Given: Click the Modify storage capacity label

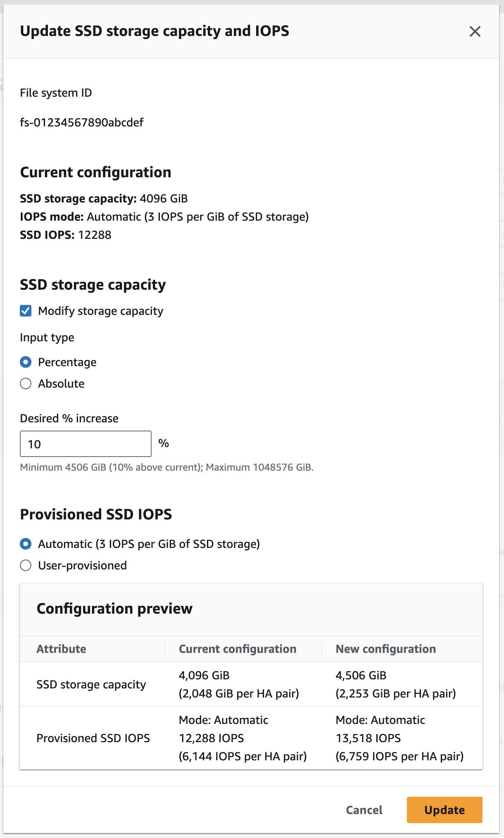Looking at the screenshot, I should (101, 311).
